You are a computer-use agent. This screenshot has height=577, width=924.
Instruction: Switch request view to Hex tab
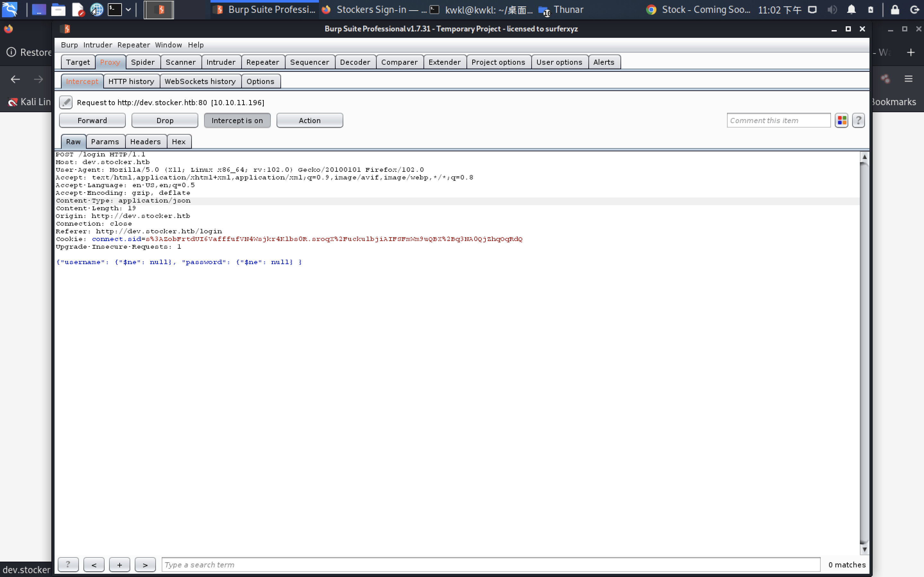tap(178, 142)
